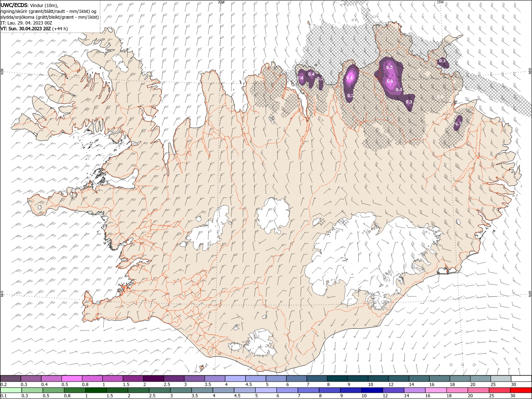The image size is (532, 399).
Task: Click the 0.5 precipitation value on the map
Action: [389, 67]
